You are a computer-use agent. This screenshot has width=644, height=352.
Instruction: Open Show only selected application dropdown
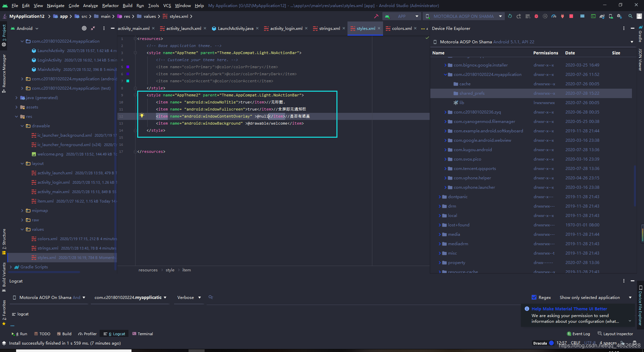point(595,297)
